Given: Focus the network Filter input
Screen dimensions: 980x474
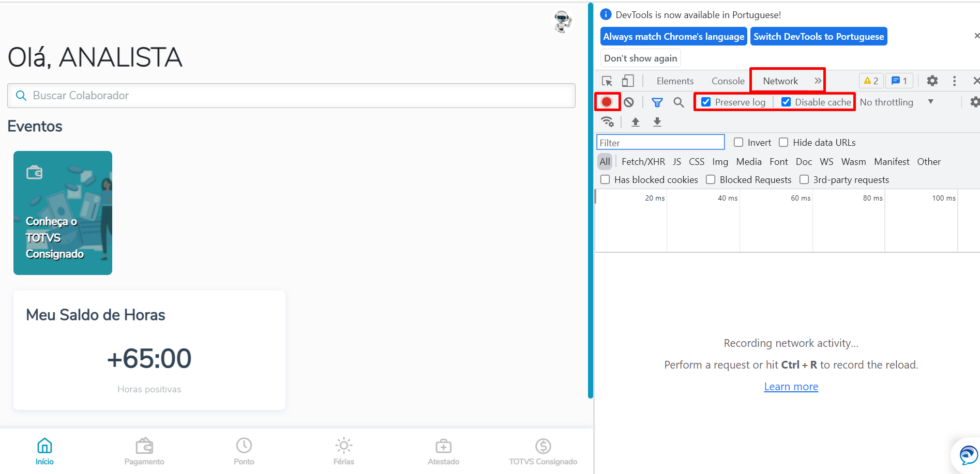Looking at the screenshot, I should click(x=660, y=142).
